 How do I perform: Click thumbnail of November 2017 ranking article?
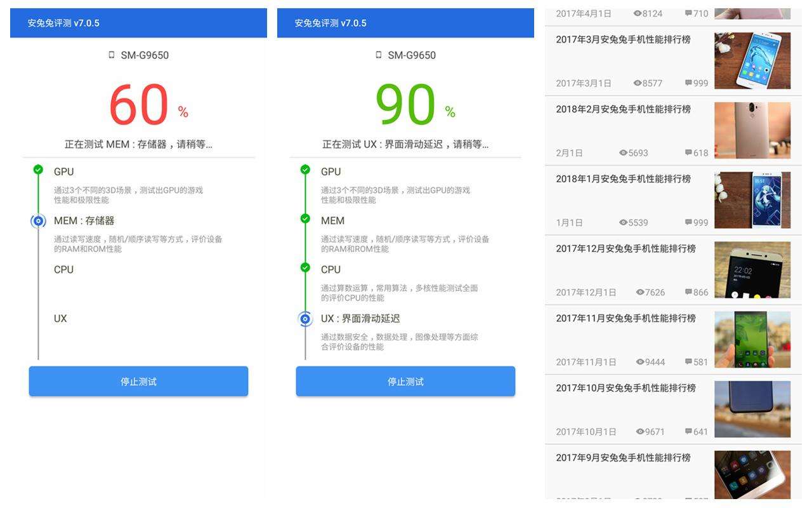(752, 340)
